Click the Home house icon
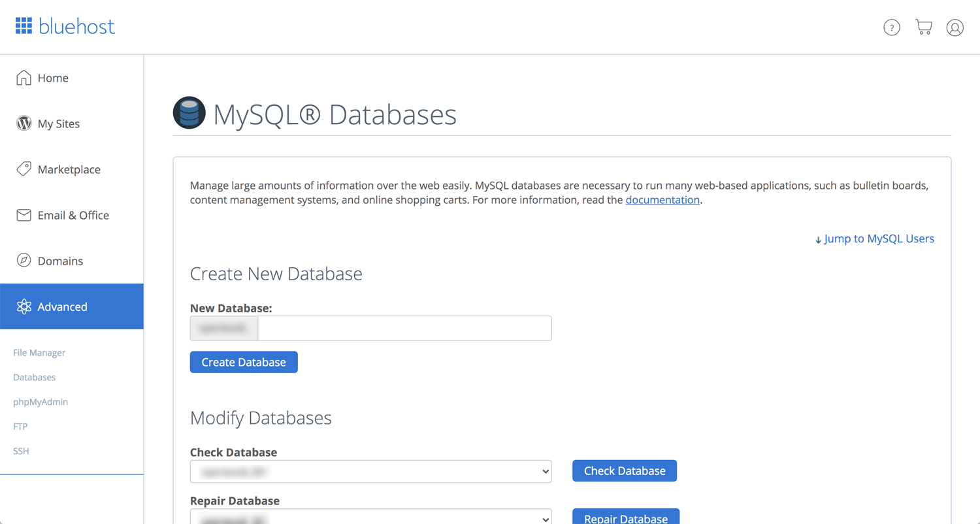The width and height of the screenshot is (980, 524). coord(24,78)
